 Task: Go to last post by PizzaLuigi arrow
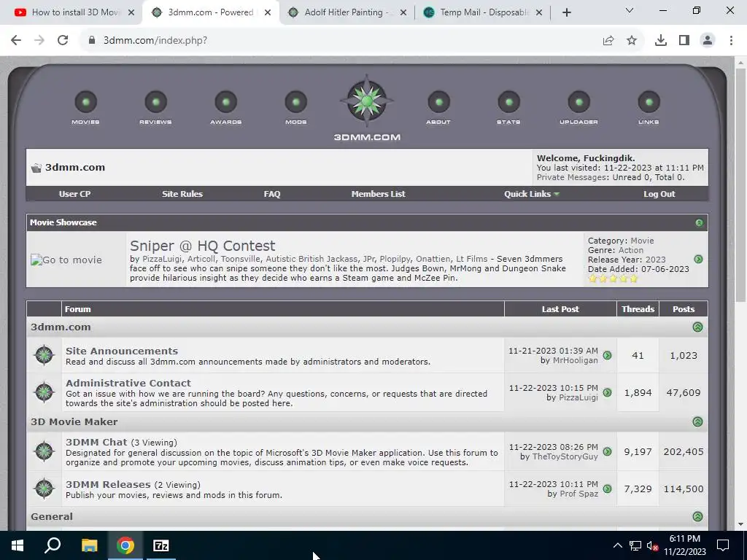607,392
